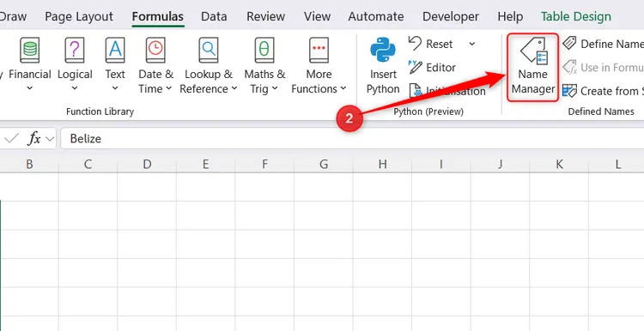Image resolution: width=644 pixels, height=331 pixels.
Task: Select column G header
Action: [x=324, y=165]
